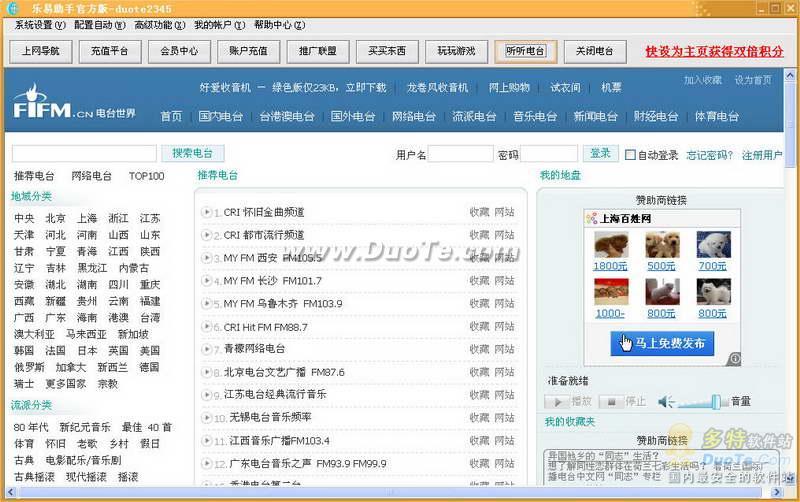Click the FIFM.CN 电台世界 logo

click(x=74, y=103)
